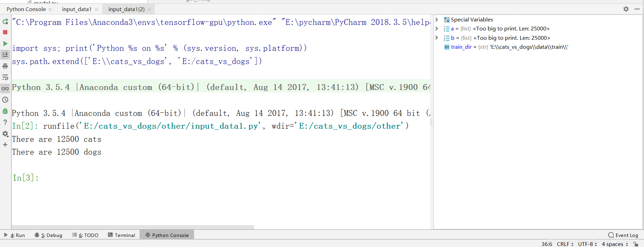The image size is (644, 247).
Task: Toggle read-only lock icon in status bar
Action: pos(636,244)
